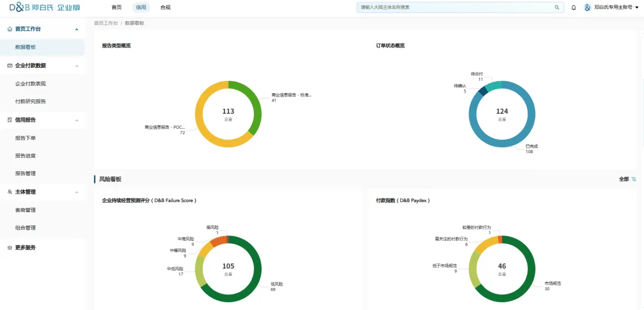Viewport: 644px width, 310px height.
Task: Click the 105 total in Failure Score chart
Action: pos(228,266)
